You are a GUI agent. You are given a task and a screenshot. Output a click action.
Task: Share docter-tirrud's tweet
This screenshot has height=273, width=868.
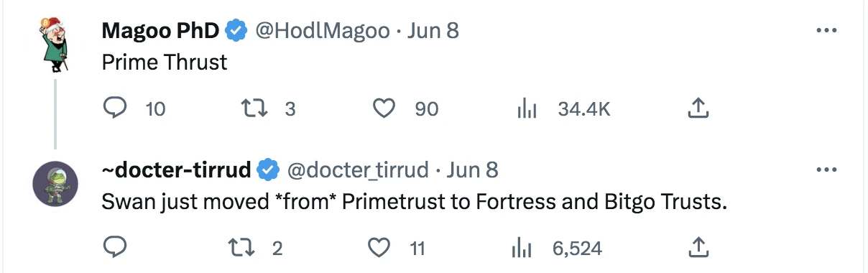pyautogui.click(x=698, y=248)
